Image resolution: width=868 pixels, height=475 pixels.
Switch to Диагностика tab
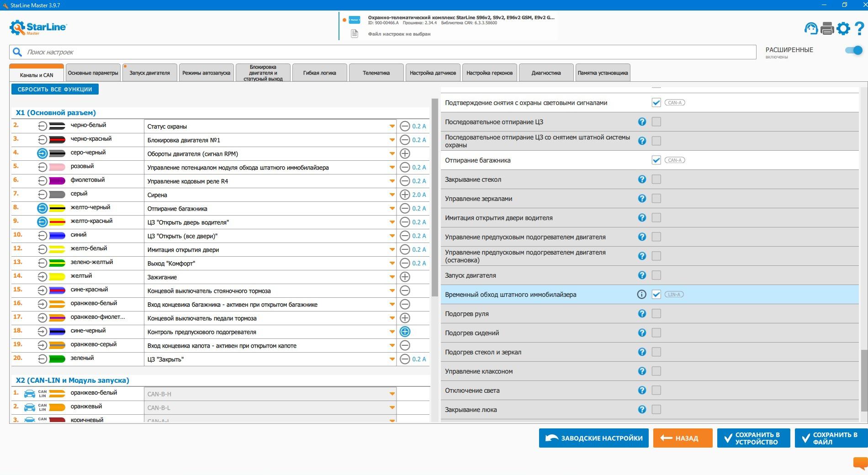tap(546, 73)
